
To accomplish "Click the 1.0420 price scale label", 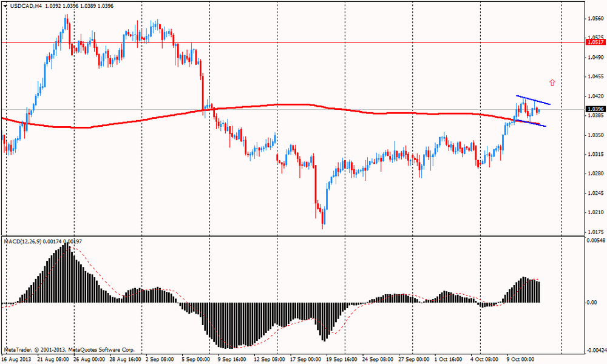I will tap(596, 96).
